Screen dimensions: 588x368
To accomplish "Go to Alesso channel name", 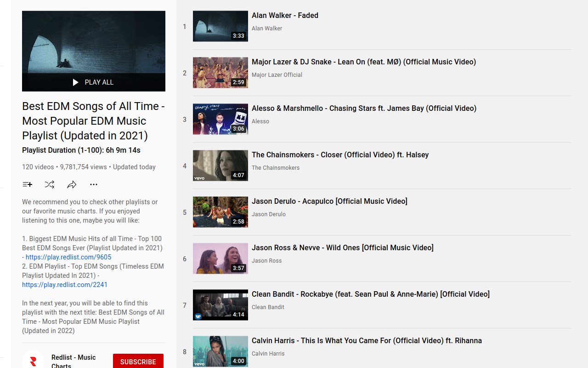I will (260, 121).
